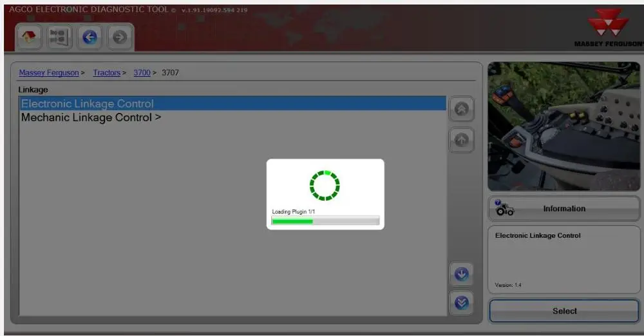
Task: Click the blue Back arrow button
Action: point(90,37)
